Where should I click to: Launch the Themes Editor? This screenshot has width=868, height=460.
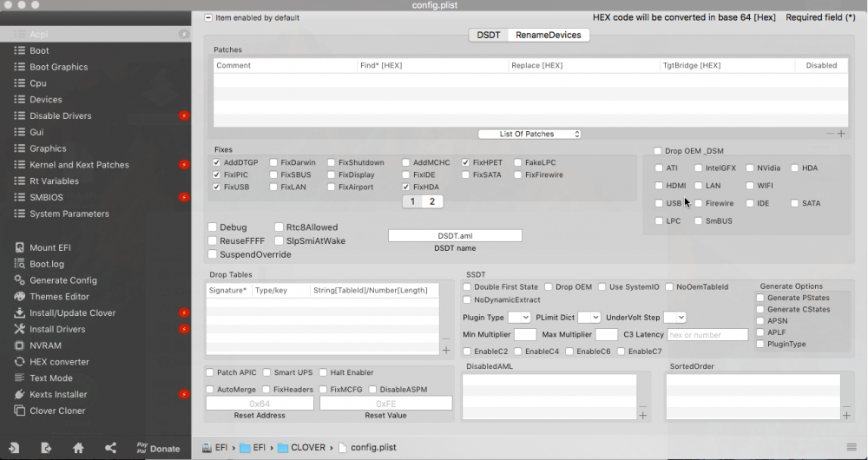pyautogui.click(x=51, y=296)
